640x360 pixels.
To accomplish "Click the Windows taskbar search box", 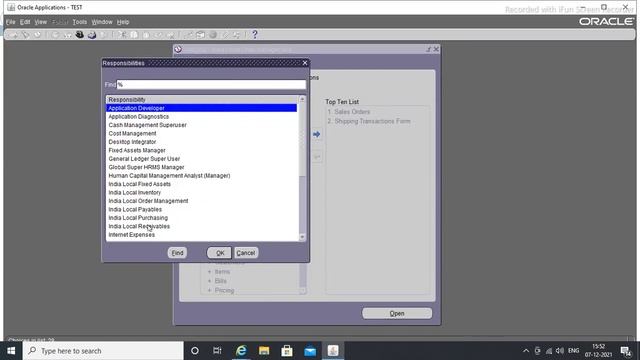I will tap(103, 351).
